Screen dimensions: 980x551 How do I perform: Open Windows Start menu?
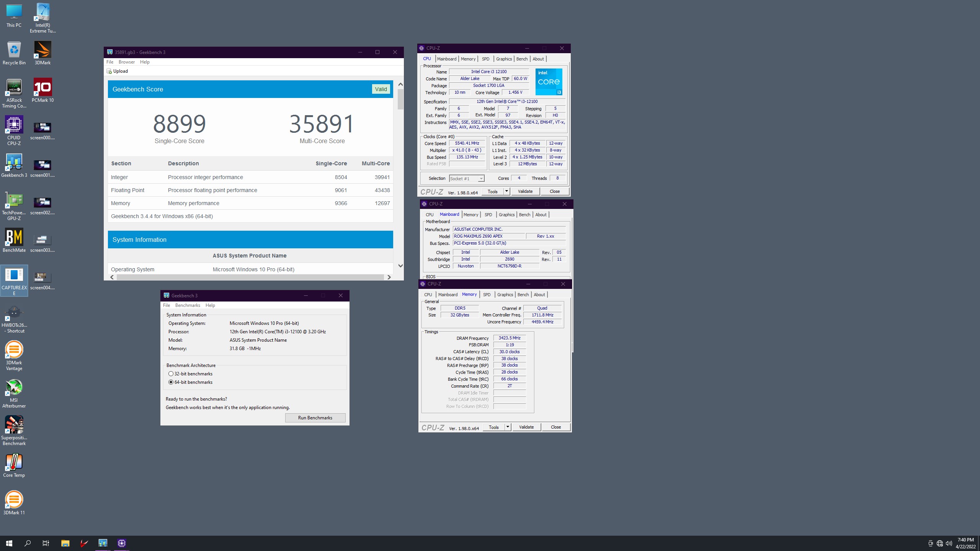pos(9,543)
